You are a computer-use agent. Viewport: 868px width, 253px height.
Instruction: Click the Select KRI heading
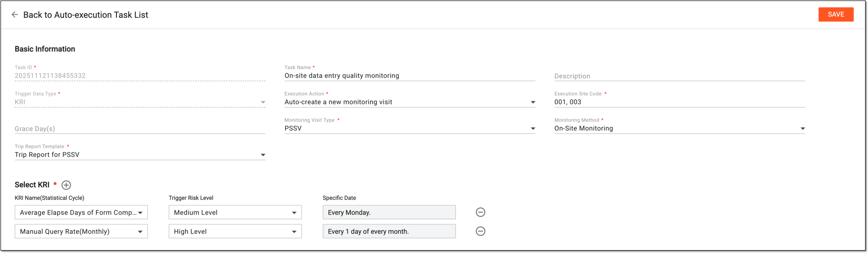coord(32,185)
